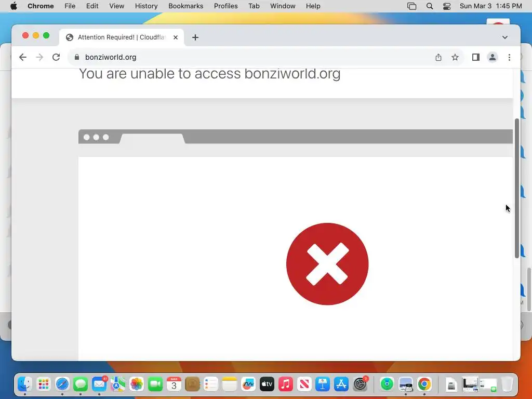Open Messages from the Dock

tap(81, 384)
